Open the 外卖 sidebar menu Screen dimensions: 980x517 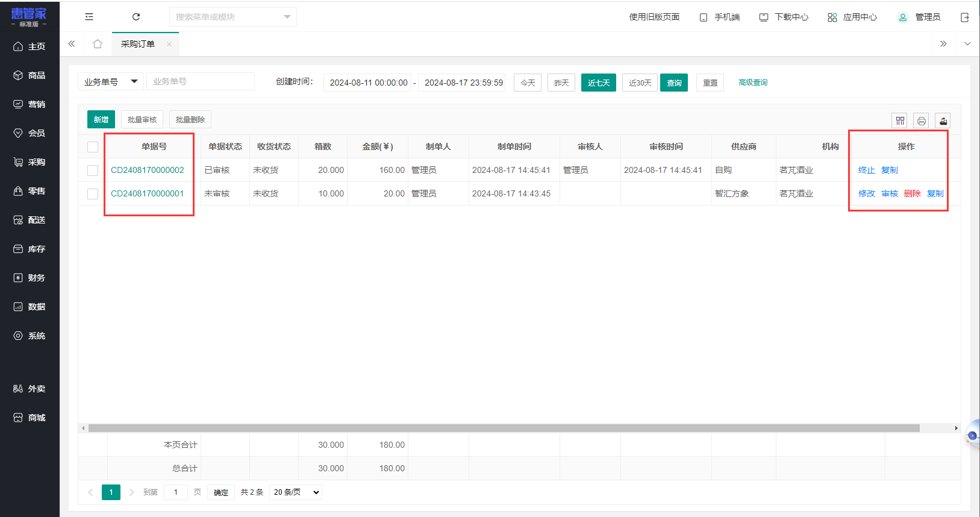point(30,389)
